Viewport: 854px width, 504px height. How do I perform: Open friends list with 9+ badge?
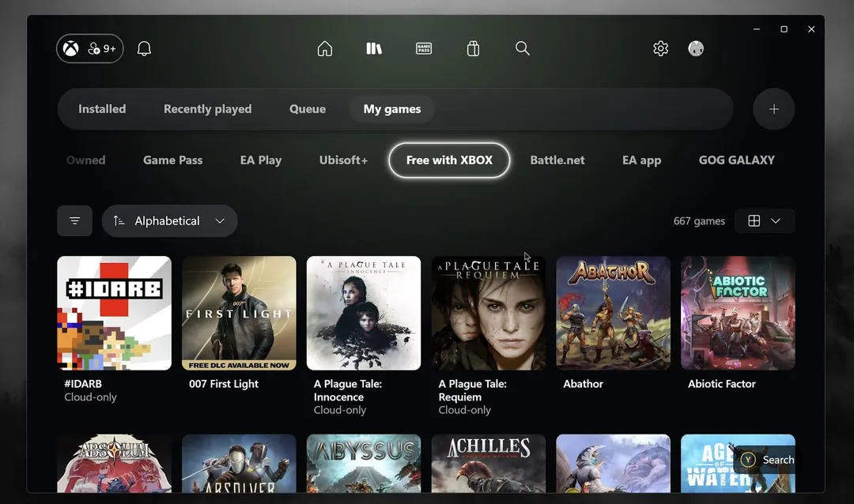click(102, 49)
